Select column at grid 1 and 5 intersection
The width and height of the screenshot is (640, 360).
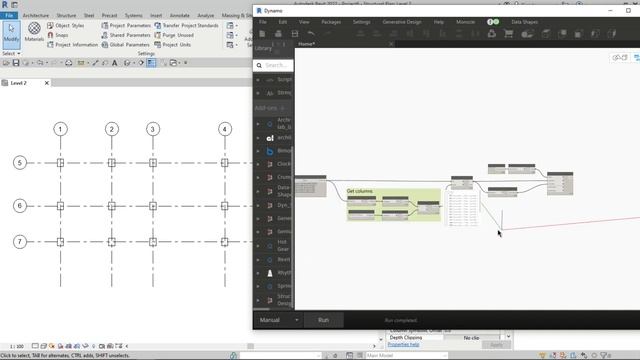[60, 163]
